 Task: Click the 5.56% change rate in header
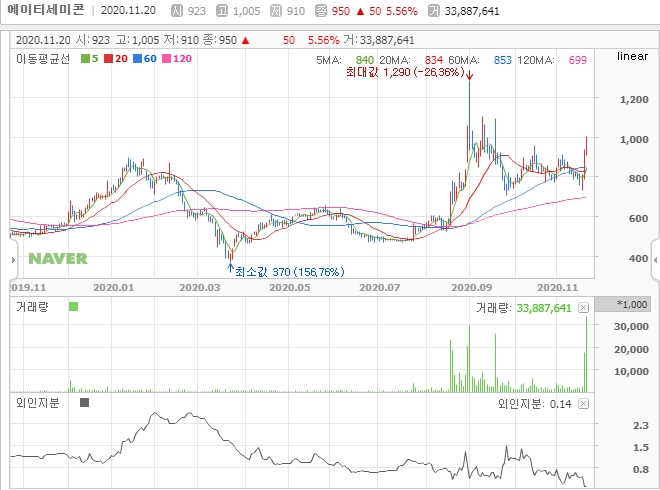tap(402, 11)
